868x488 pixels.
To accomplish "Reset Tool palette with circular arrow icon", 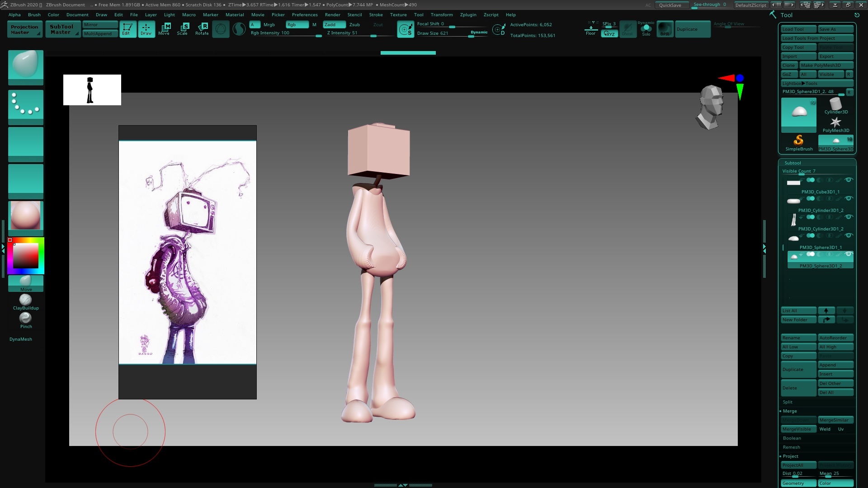I will [x=857, y=15].
